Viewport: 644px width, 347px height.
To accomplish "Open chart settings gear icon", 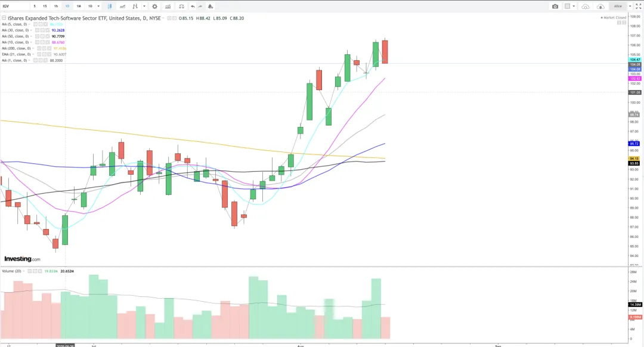I will tap(155, 6).
